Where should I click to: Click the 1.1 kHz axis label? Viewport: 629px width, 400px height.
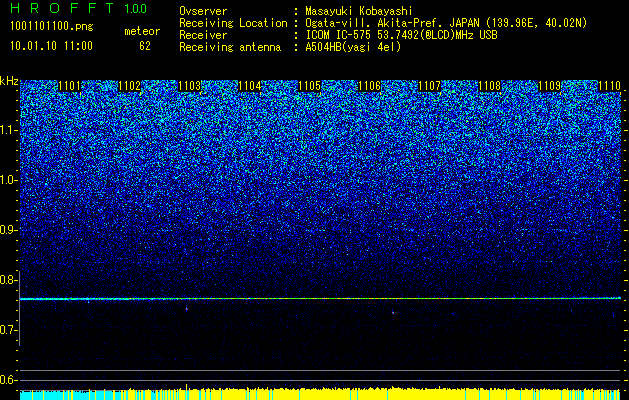[8, 130]
